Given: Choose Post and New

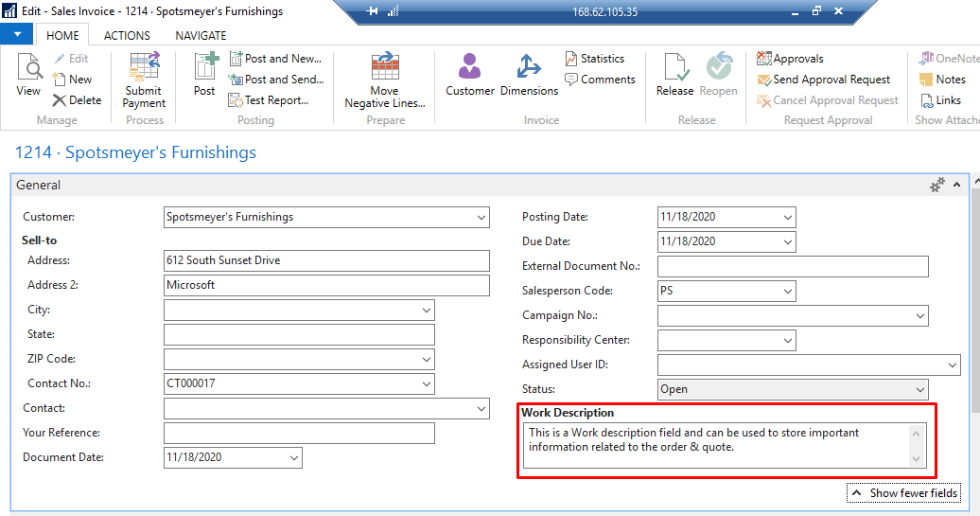Looking at the screenshot, I should 275,59.
